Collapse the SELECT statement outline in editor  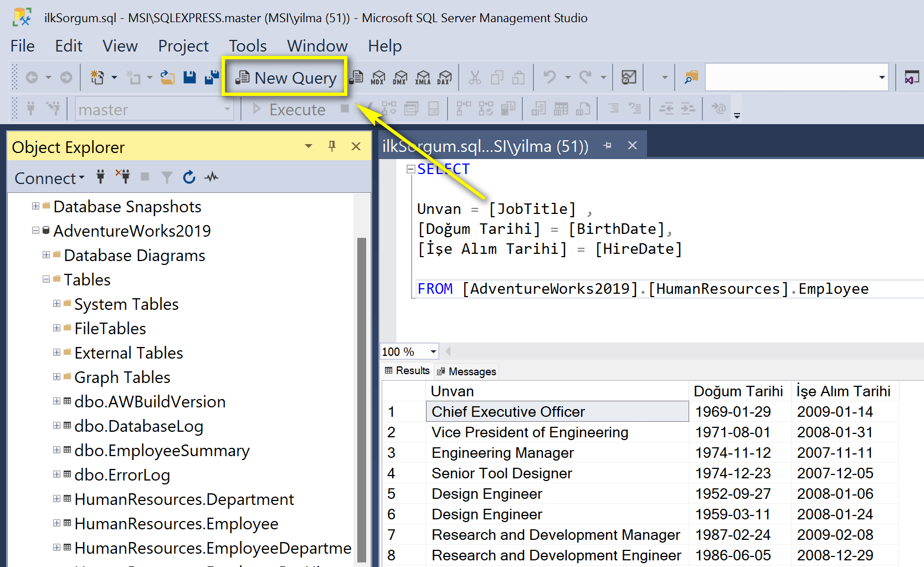pos(410,169)
